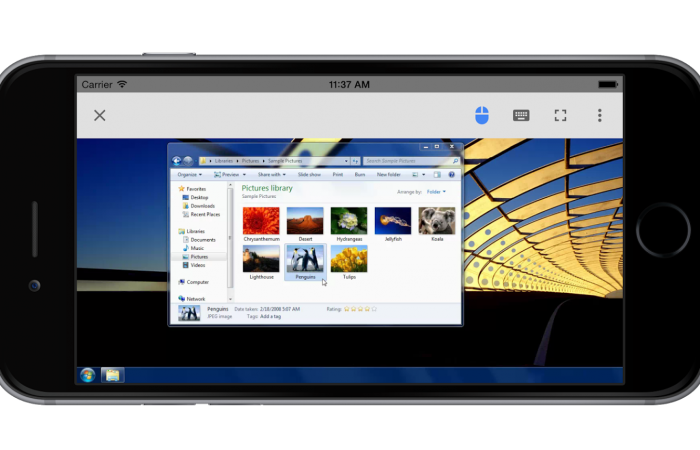Viewport: 700px width, 450px height.
Task: Select Burn in the Explorer toolbar
Action: pyautogui.click(x=359, y=174)
